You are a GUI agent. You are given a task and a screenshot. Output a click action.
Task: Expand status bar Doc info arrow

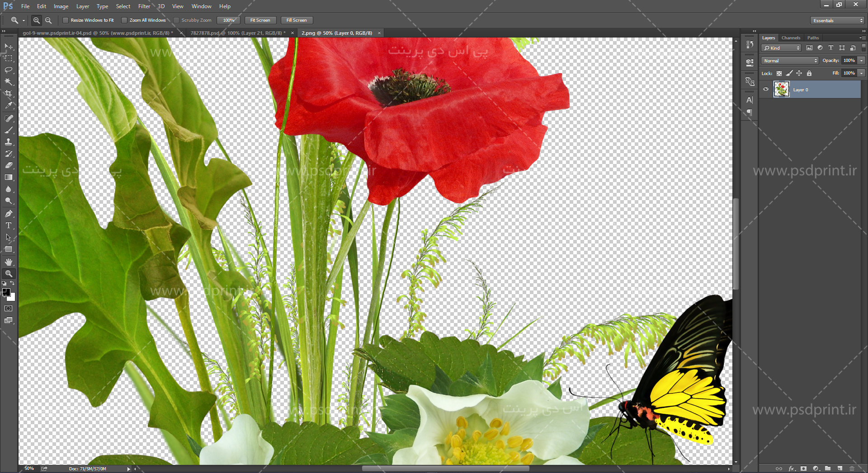(x=129, y=469)
